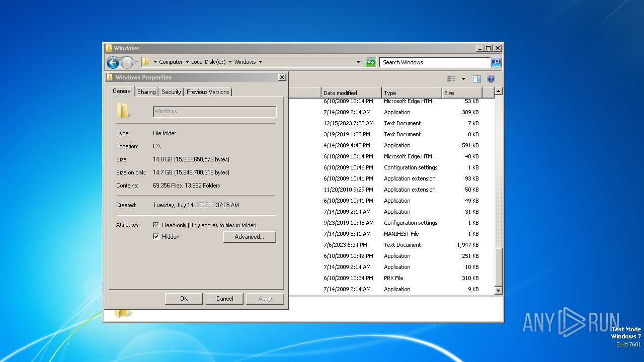Click the large folder icon in General tab
The width and height of the screenshot is (644, 362).
pos(123,111)
